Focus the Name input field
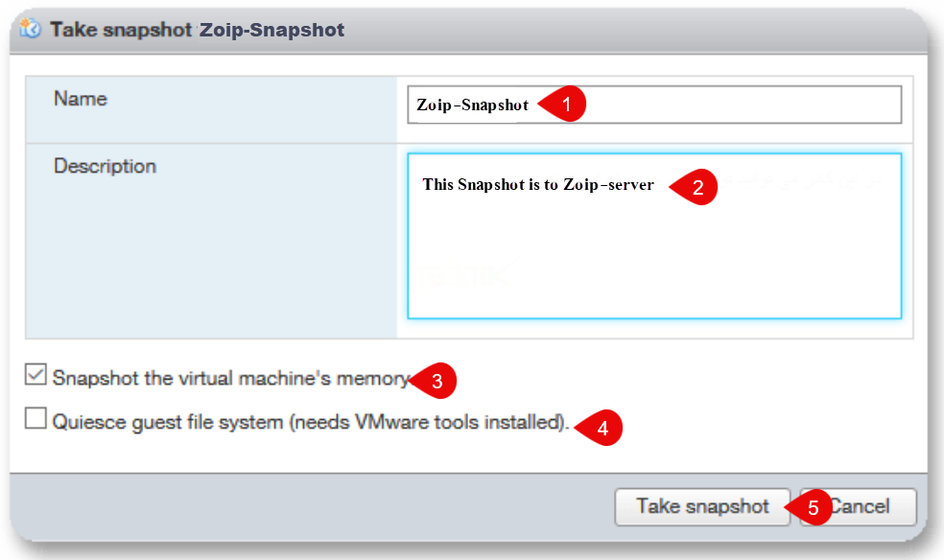Screen dimensions: 944x560 pos(654,105)
